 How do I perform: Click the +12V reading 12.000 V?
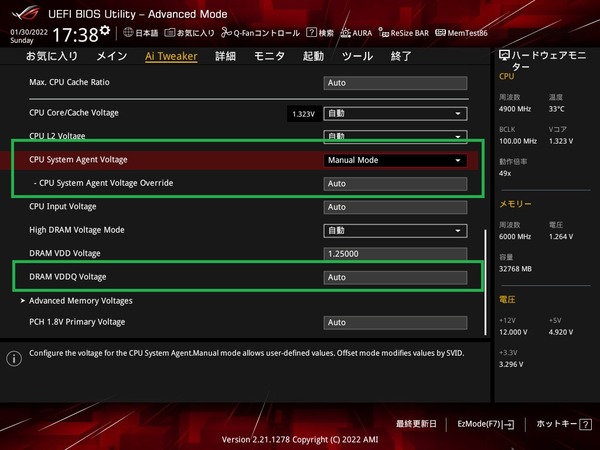pyautogui.click(x=513, y=332)
